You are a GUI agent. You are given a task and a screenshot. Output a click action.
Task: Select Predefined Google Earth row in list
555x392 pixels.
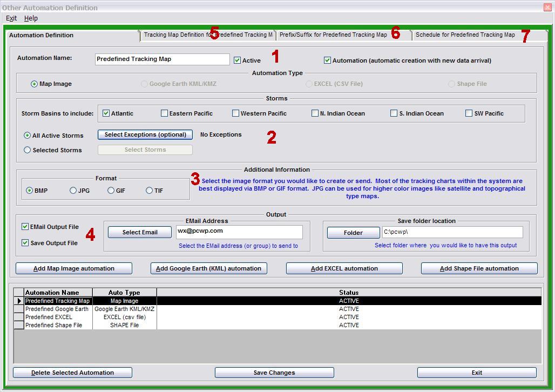point(57,309)
